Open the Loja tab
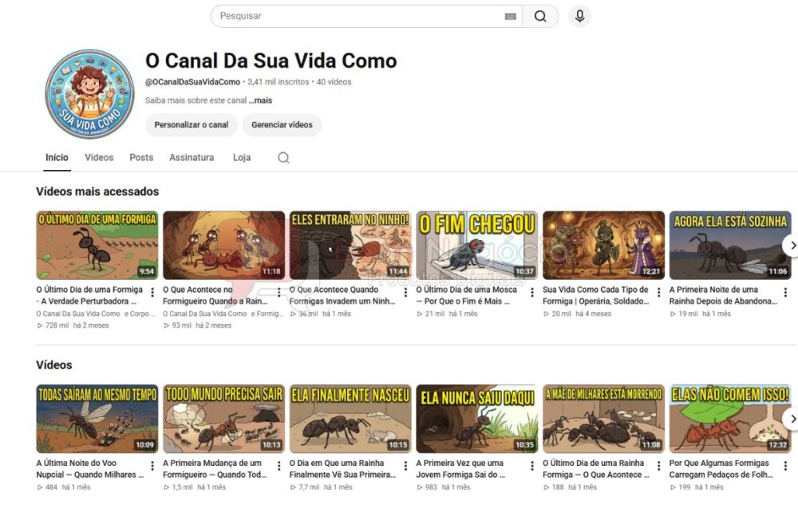This screenshot has width=798, height=532. [242, 158]
